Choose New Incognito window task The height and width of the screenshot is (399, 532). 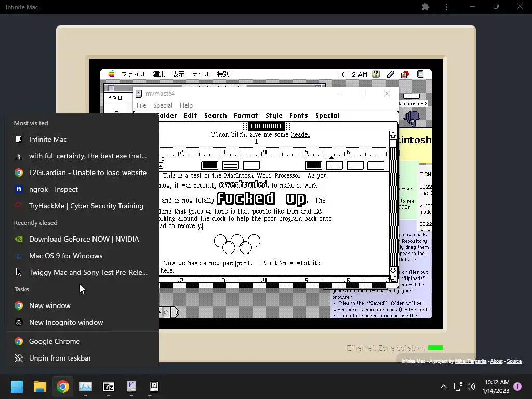coord(83,322)
